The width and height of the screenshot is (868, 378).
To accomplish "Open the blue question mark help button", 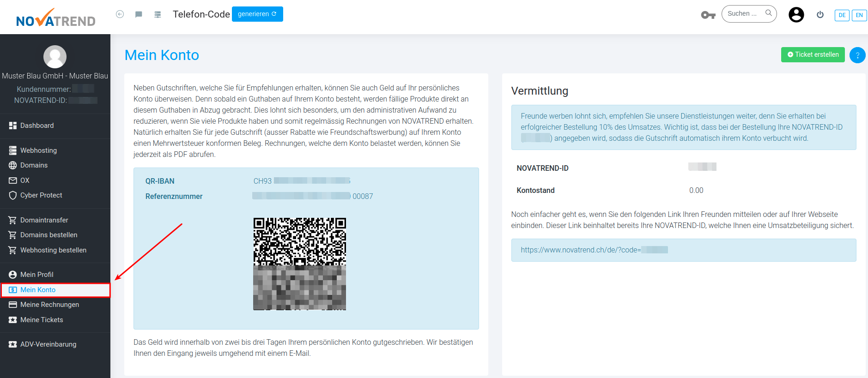I will click(857, 55).
